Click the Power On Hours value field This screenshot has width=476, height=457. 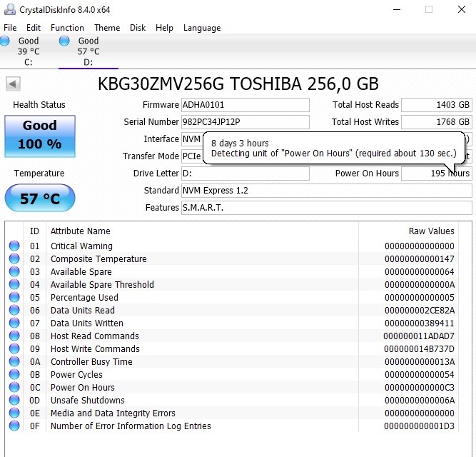coord(437,174)
